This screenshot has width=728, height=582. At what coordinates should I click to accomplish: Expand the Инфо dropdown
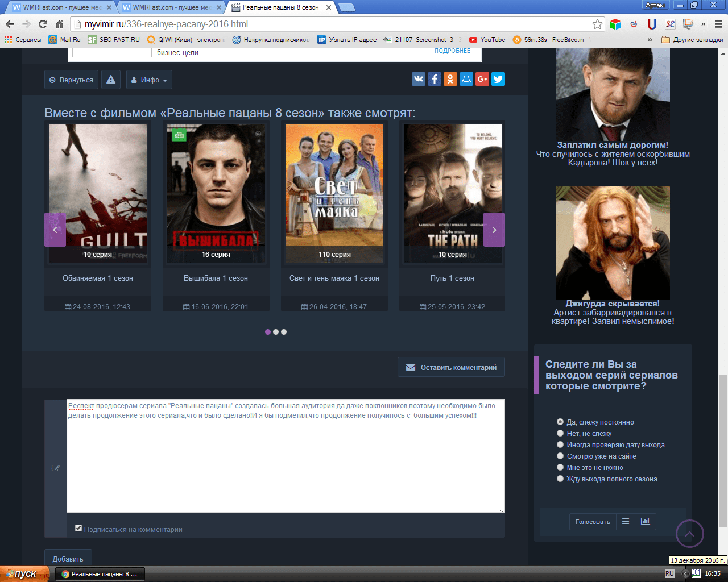point(149,80)
